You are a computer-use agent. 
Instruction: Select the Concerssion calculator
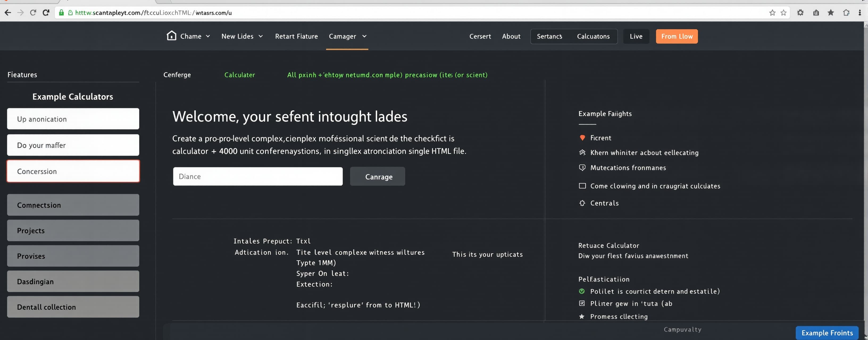(x=73, y=171)
